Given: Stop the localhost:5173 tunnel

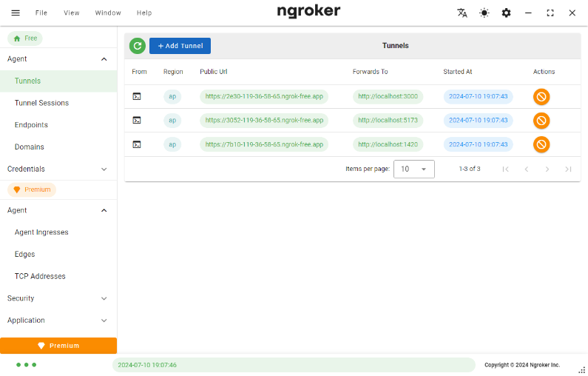Looking at the screenshot, I should [541, 120].
